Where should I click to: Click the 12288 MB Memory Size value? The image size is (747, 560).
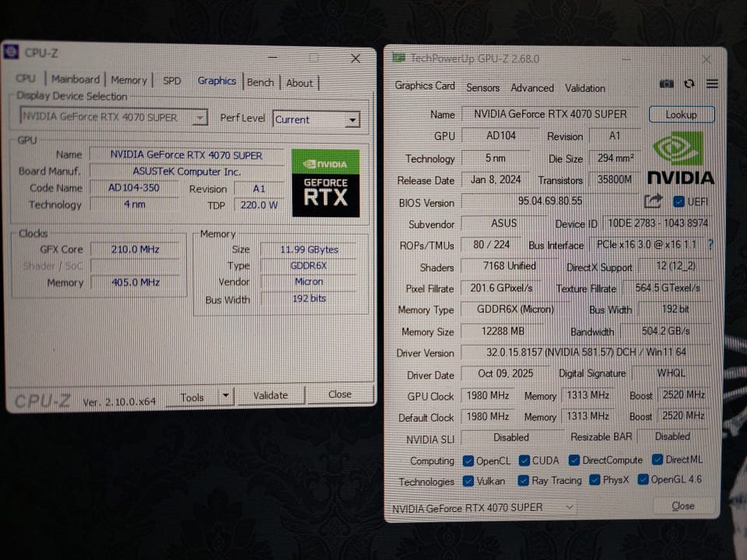click(x=503, y=331)
